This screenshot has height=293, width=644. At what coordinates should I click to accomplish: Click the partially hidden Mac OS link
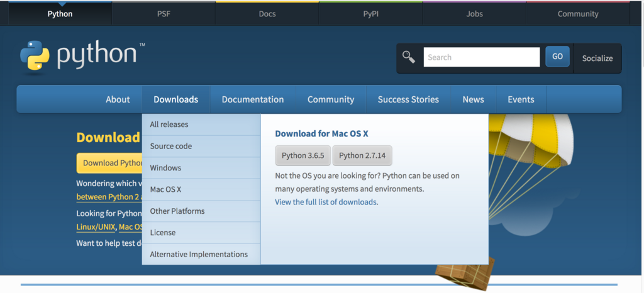131,227
